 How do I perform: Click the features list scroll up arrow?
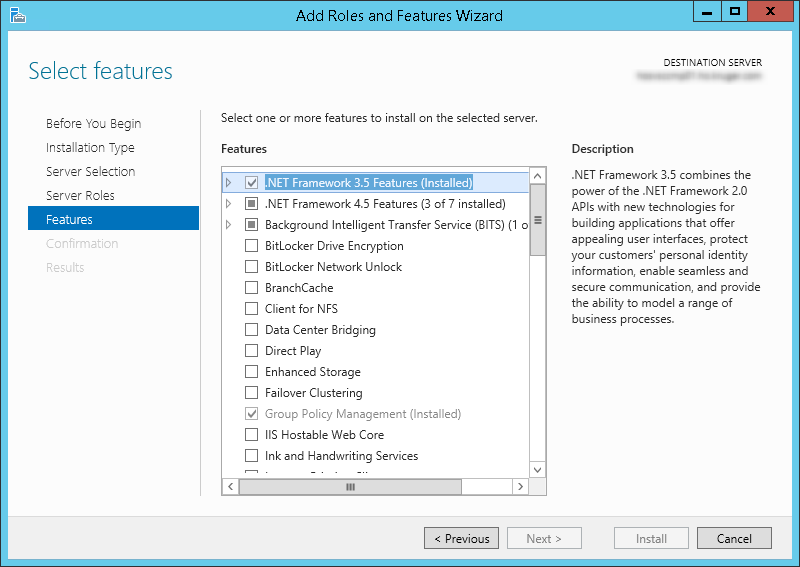pyautogui.click(x=537, y=176)
